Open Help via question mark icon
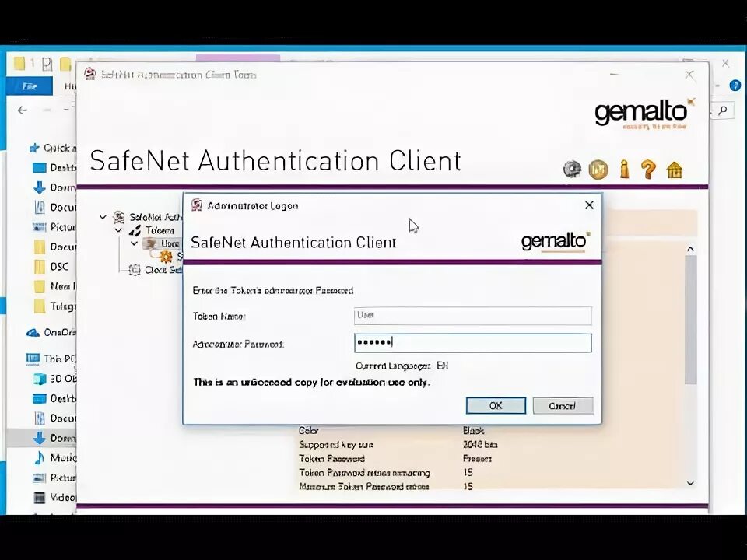 pyautogui.click(x=648, y=169)
